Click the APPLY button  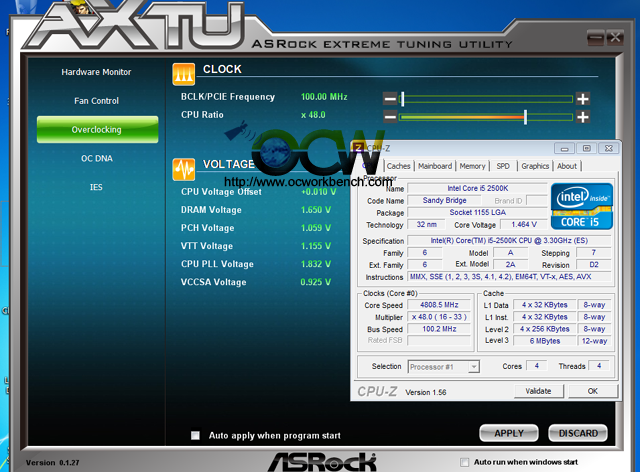click(x=509, y=433)
